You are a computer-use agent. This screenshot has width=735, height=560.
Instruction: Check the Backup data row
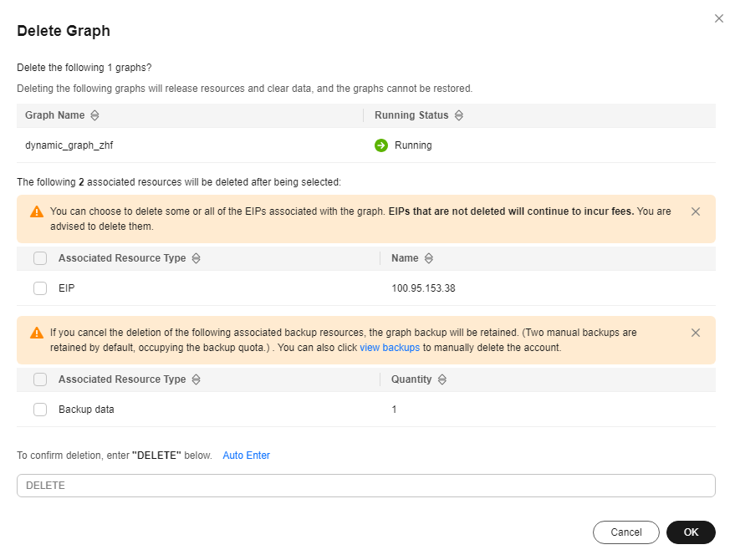pyautogui.click(x=40, y=410)
